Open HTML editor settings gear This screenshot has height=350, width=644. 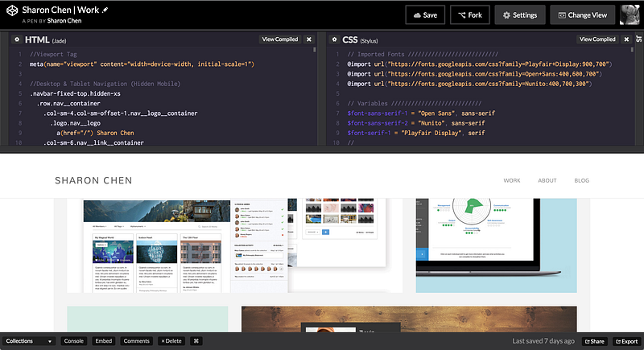coord(17,39)
